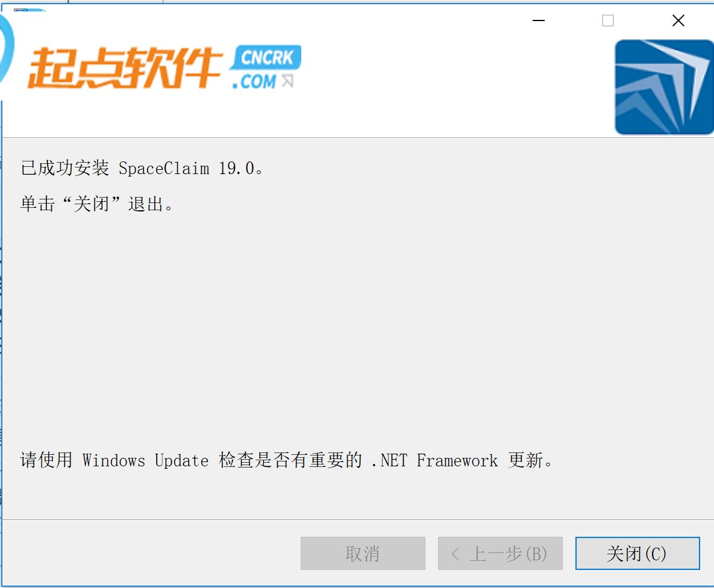
Task: Click the 已成功安装 success text
Action: (64, 168)
